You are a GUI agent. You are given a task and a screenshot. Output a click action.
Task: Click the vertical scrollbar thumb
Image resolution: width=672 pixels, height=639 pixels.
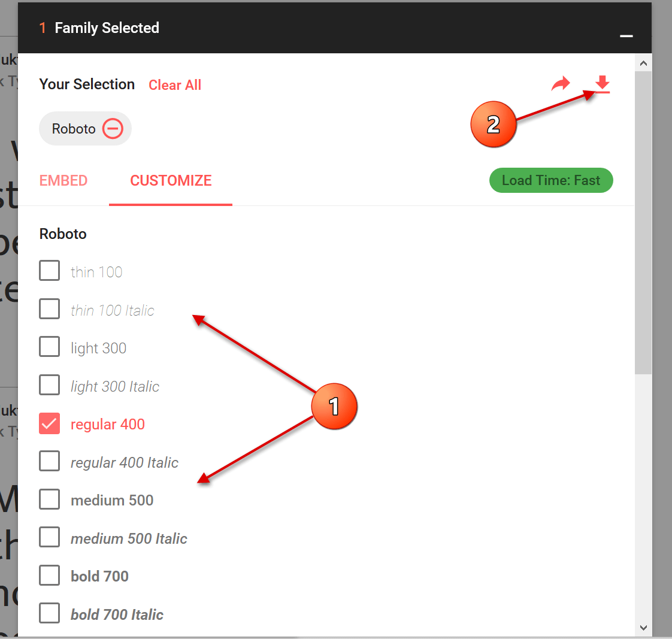tap(643, 223)
